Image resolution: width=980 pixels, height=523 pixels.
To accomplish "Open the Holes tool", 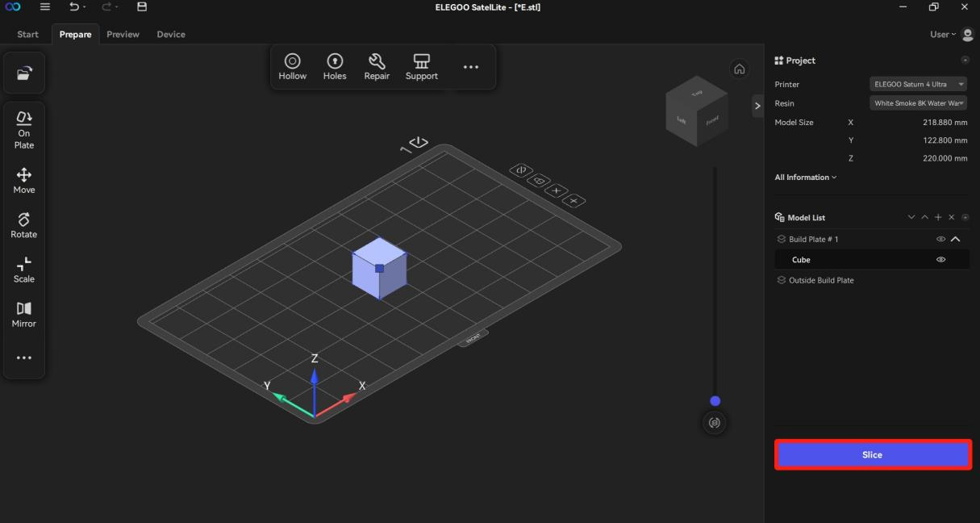I will [334, 67].
